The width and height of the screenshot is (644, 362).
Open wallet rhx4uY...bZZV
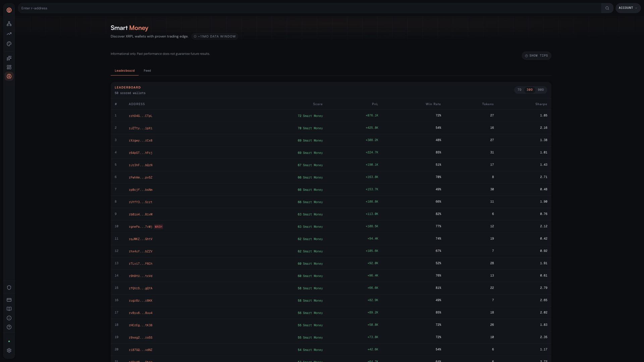coord(141,251)
